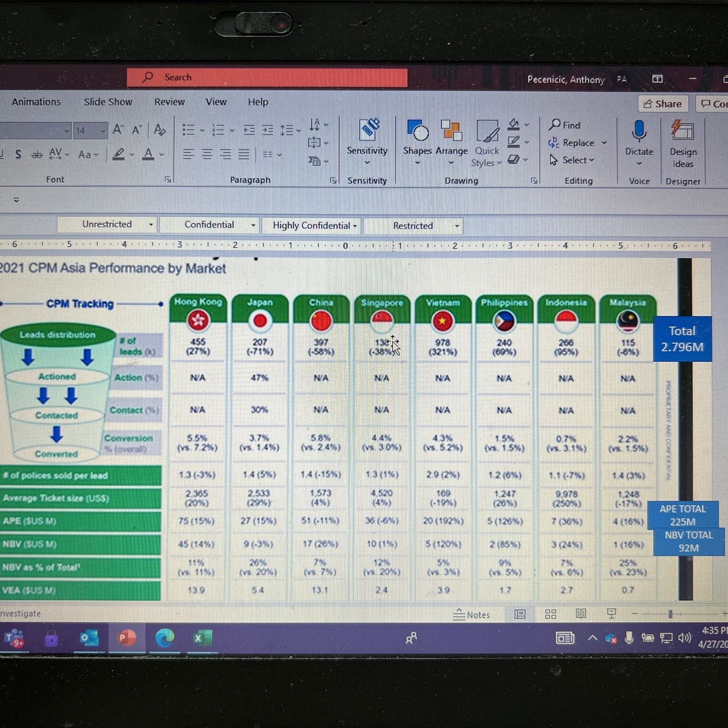Open the Shapes gallery
Image resolution: width=728 pixels, height=728 pixels.
point(417,142)
